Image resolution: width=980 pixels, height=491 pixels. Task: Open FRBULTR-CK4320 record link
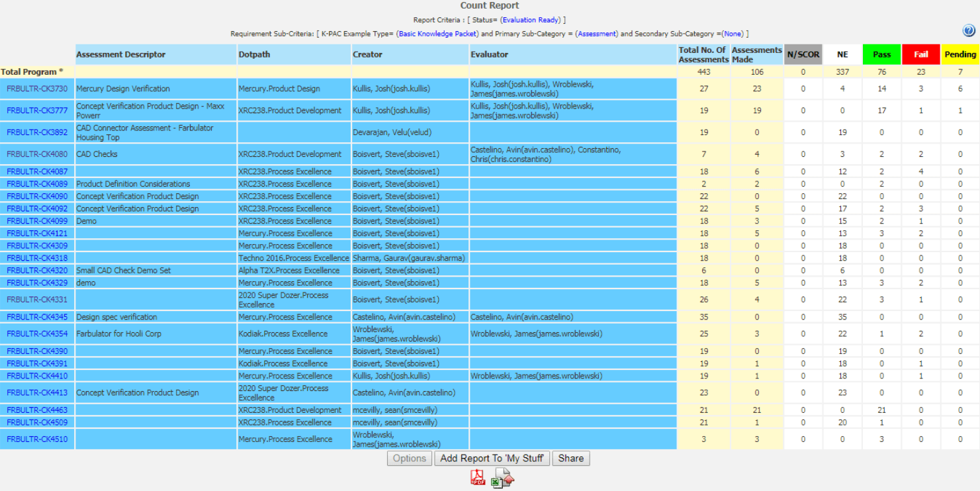coord(37,271)
